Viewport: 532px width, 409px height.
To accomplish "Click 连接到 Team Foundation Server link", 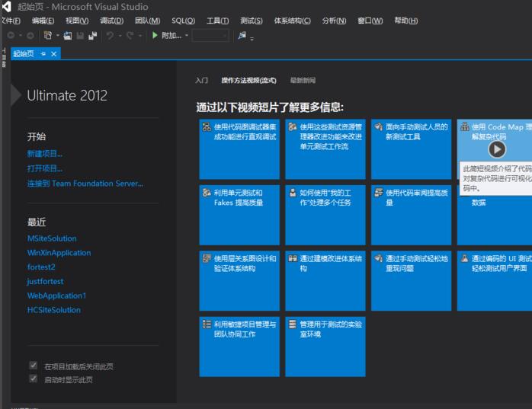I will pos(85,184).
